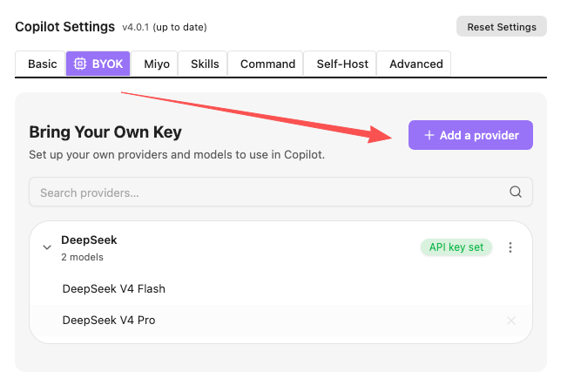
Task: Switch to the Advanced tab
Action: coord(415,64)
